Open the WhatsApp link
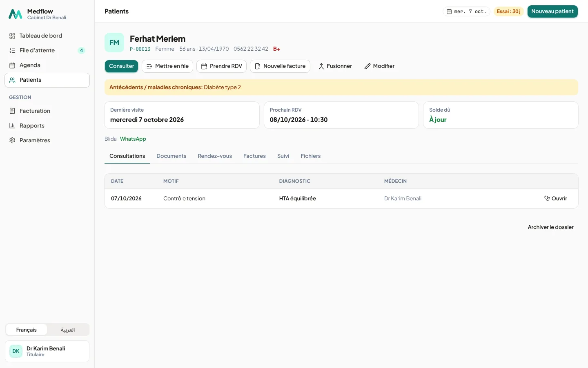This screenshot has width=588, height=368. pyautogui.click(x=133, y=139)
